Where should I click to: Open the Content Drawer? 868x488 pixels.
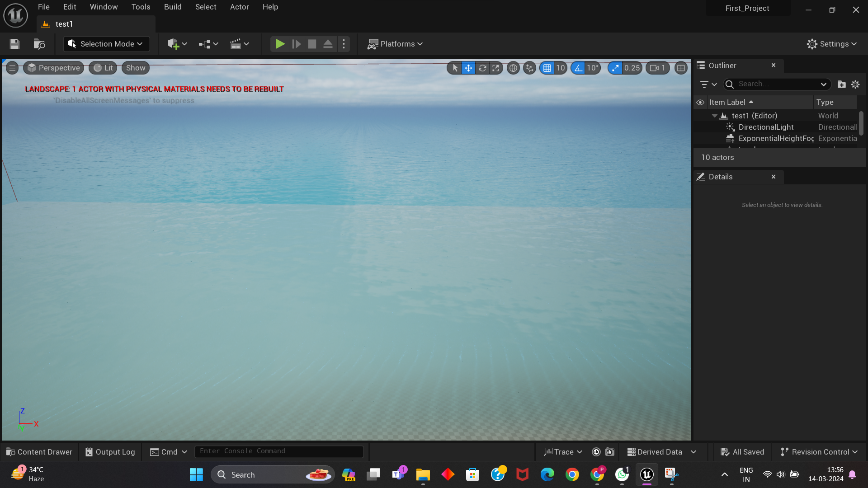click(x=39, y=451)
